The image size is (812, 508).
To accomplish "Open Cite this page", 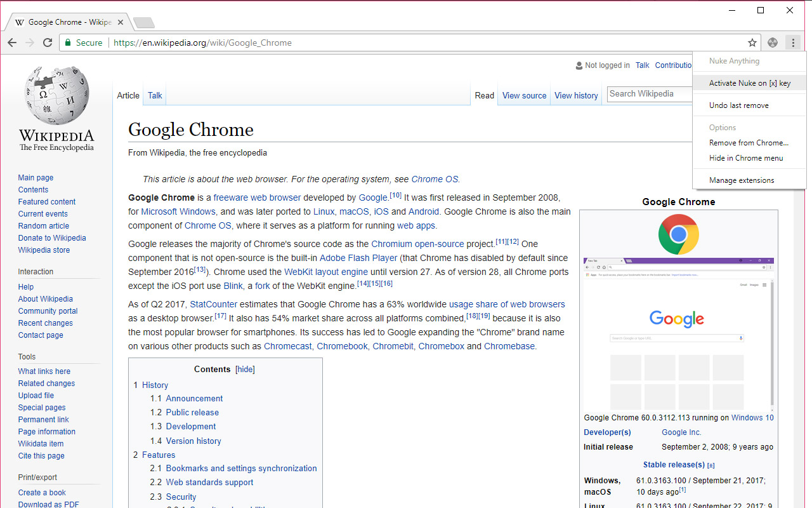I will (x=41, y=456).
